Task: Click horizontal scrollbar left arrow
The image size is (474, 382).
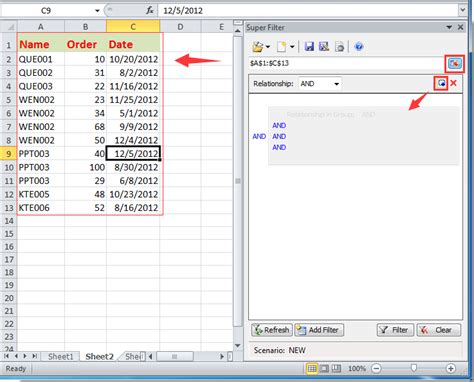Action: (x=151, y=356)
